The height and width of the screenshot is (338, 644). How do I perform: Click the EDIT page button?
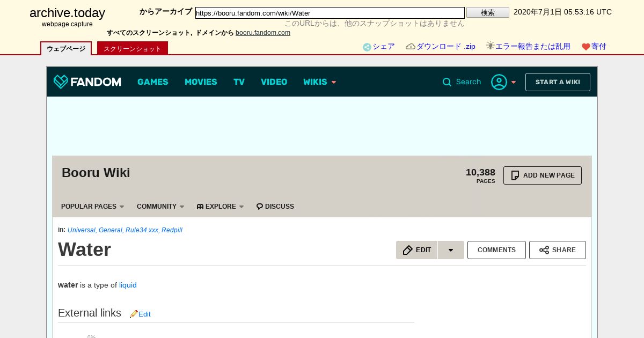point(417,250)
